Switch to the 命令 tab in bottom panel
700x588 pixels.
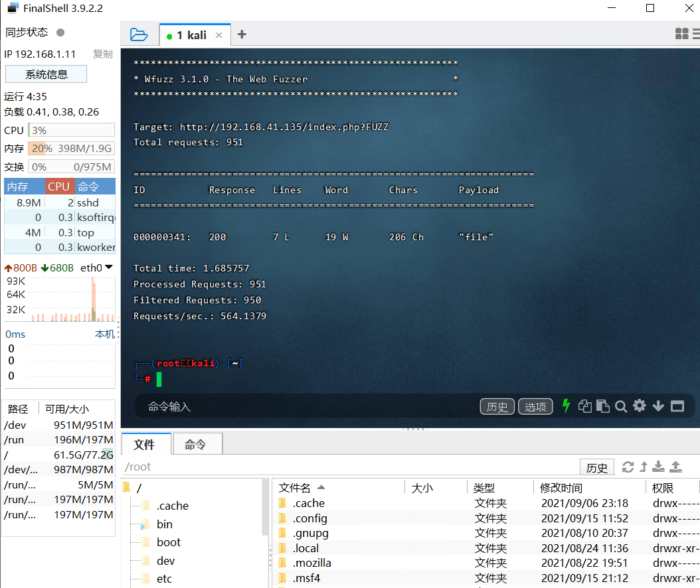[x=197, y=443]
